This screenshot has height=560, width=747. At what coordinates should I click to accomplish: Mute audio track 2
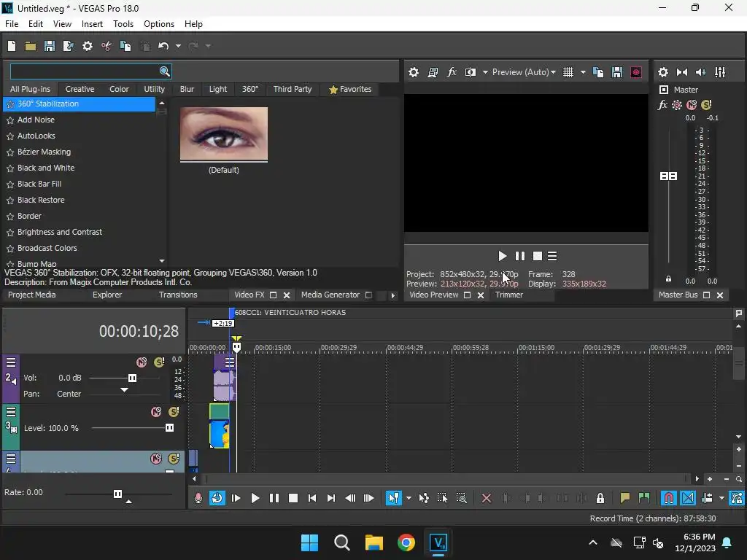[142, 362]
